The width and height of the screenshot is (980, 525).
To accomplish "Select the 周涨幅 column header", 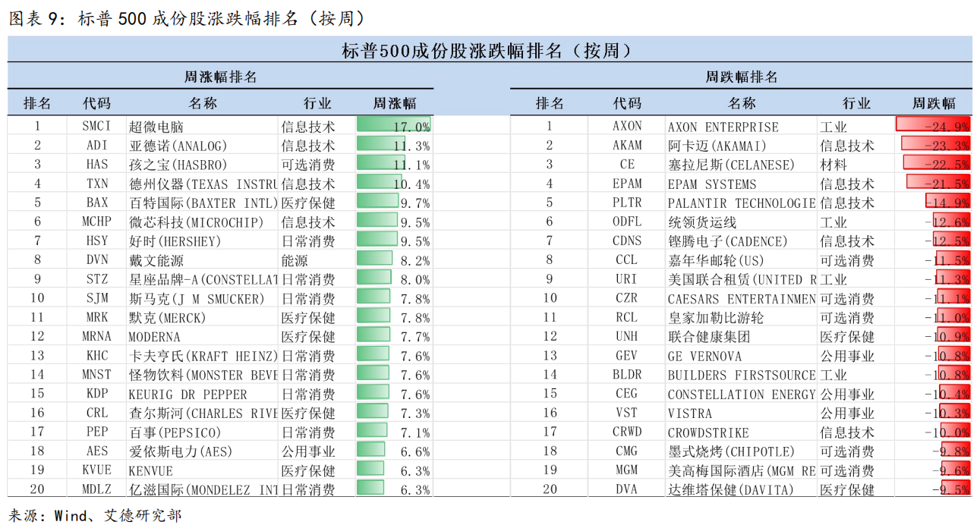I will tap(394, 103).
